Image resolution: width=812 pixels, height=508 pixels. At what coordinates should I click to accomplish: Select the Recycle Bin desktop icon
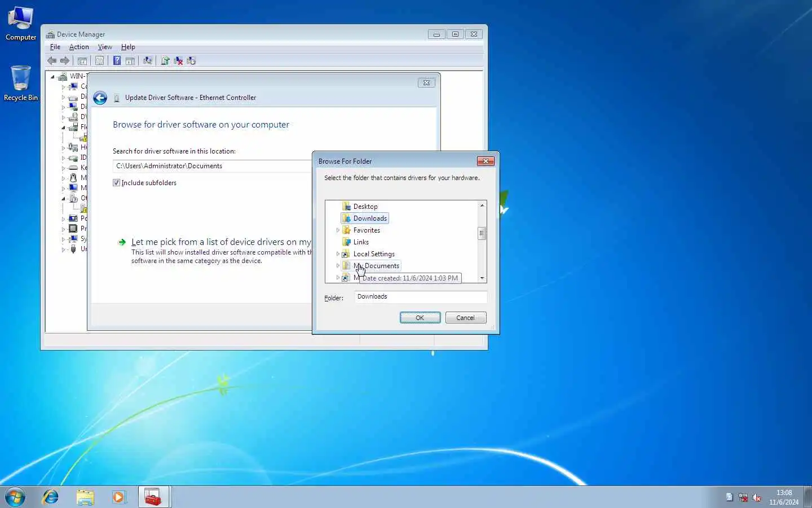coord(21,84)
